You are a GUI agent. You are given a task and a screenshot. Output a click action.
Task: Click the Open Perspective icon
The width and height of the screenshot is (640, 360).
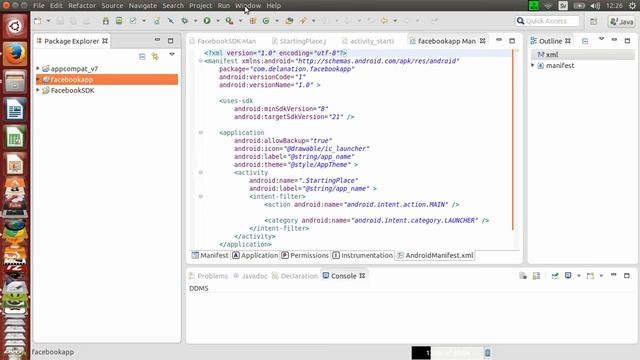(x=593, y=21)
